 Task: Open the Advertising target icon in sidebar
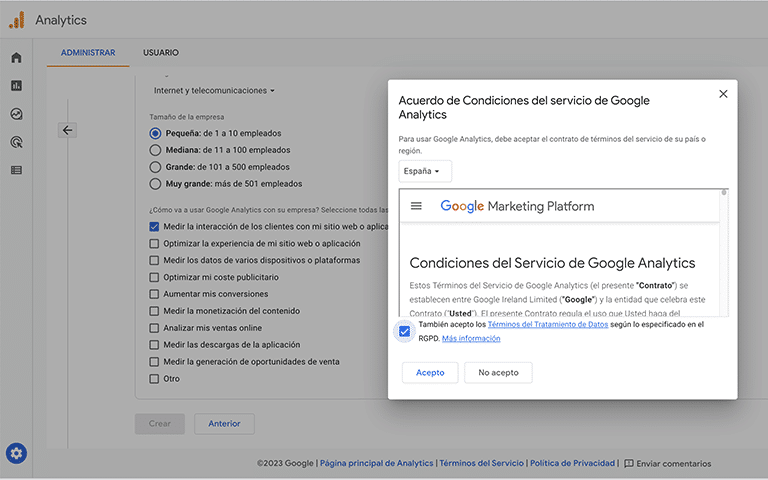coord(16,142)
